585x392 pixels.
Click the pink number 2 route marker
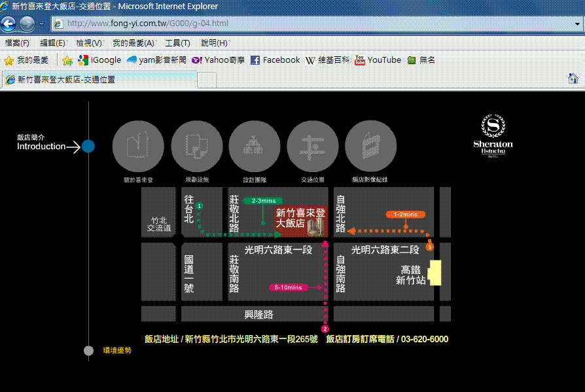tap(325, 329)
